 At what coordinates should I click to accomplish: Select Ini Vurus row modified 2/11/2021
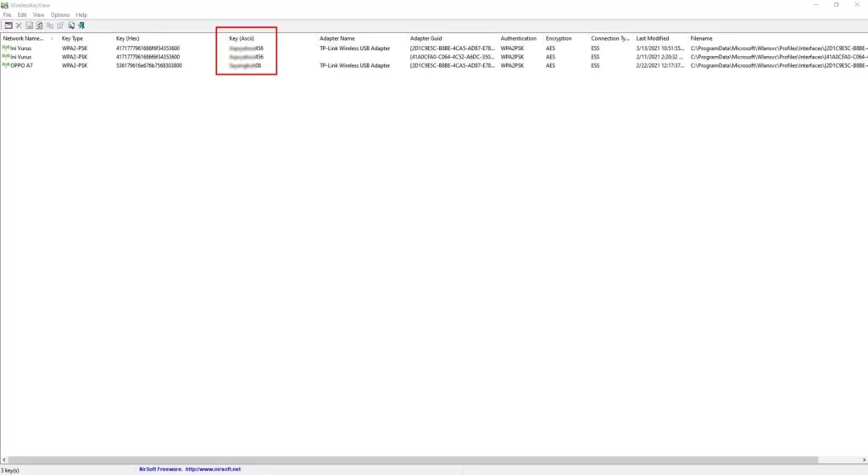point(434,57)
